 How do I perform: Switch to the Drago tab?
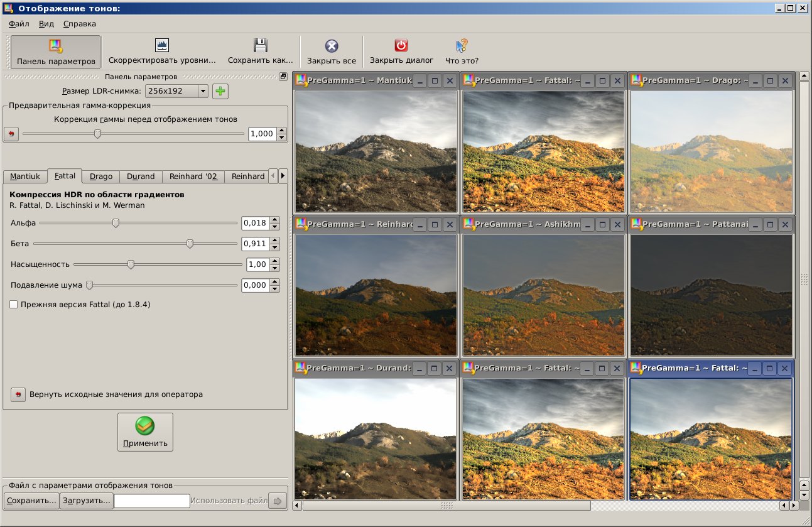[x=100, y=177]
